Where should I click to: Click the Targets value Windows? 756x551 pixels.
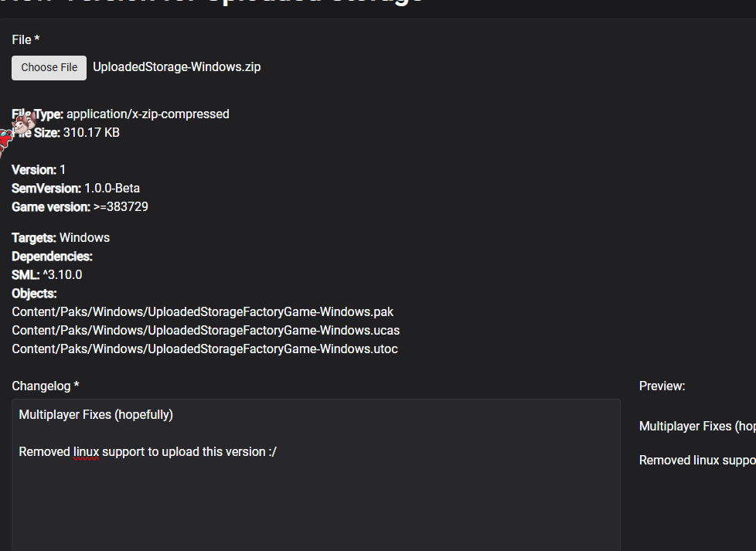point(84,238)
